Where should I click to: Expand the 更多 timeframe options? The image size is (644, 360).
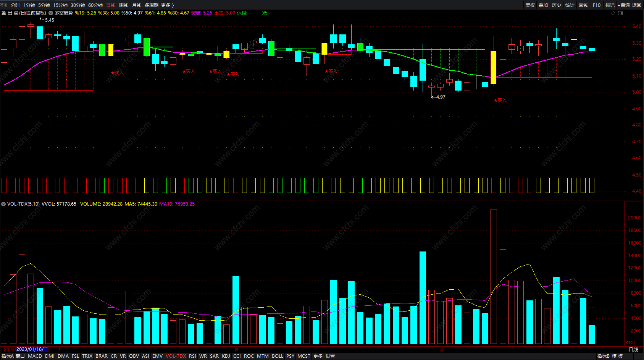[x=167, y=5]
